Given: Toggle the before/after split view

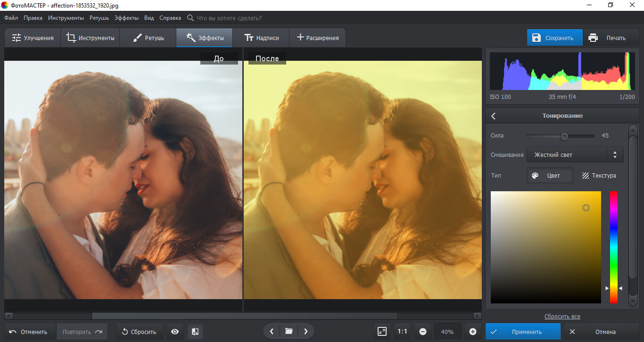Looking at the screenshot, I should 195,332.
